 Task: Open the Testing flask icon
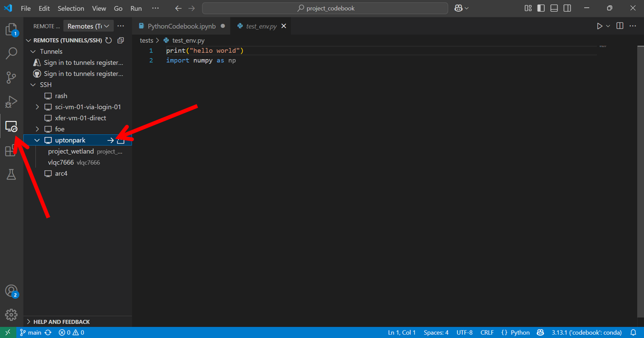(11, 175)
